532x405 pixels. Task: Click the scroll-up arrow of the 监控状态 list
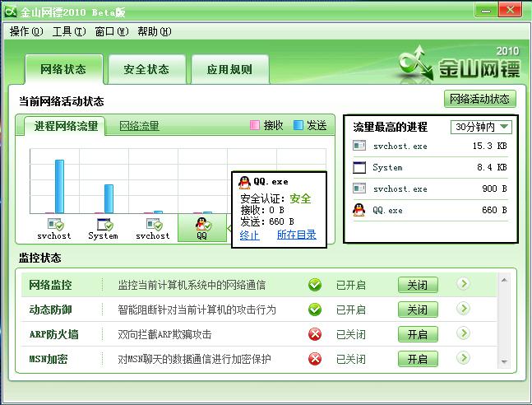504,281
